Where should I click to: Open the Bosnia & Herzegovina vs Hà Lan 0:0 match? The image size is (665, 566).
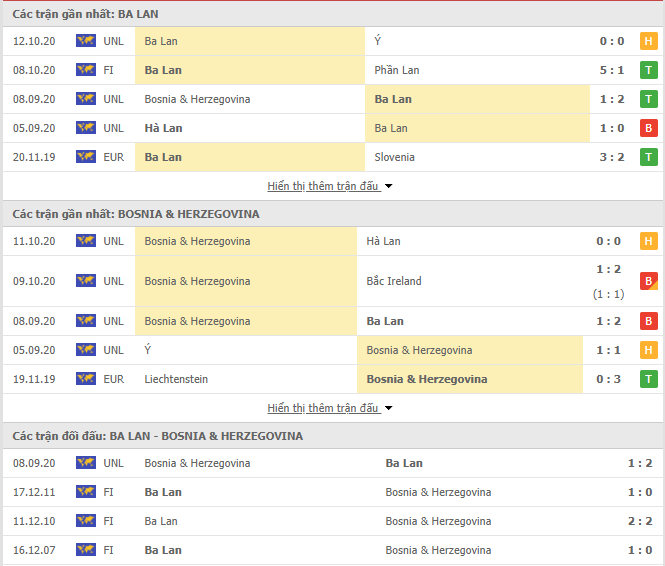click(x=332, y=241)
